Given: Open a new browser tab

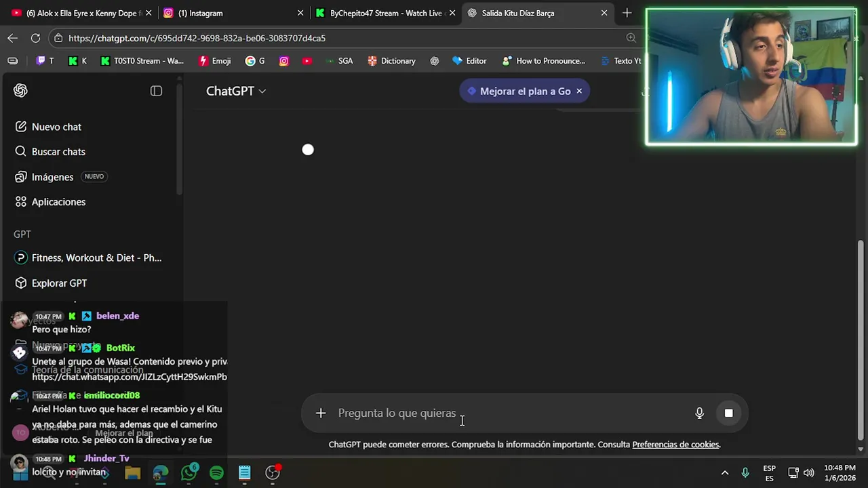Looking at the screenshot, I should pyautogui.click(x=627, y=13).
